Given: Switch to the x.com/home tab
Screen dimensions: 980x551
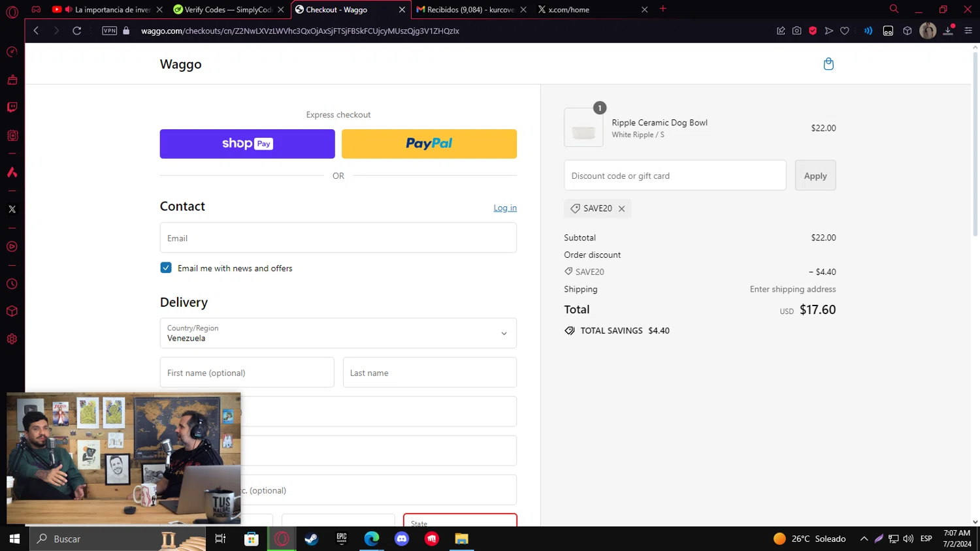Looking at the screenshot, I should pyautogui.click(x=593, y=10).
